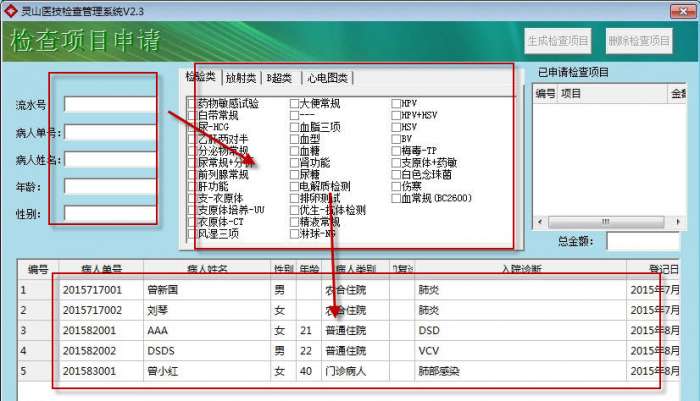Switch to the 心电图类 tab
Screen dimensions: 700x401
click(x=327, y=78)
